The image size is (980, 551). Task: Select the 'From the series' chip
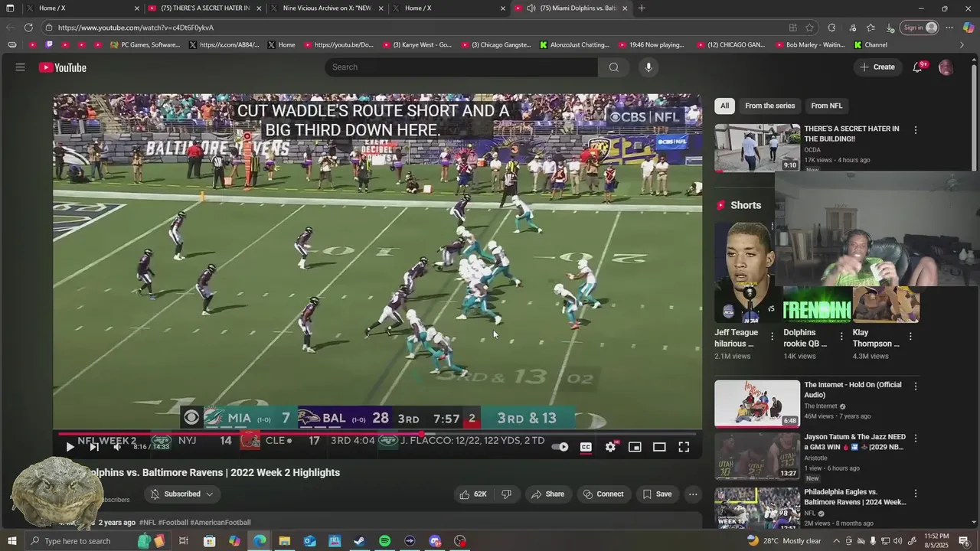coord(769,106)
